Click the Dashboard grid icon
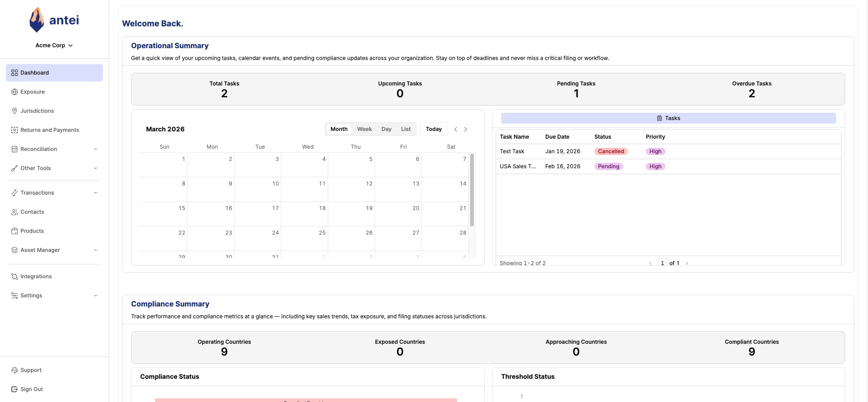This screenshot has width=868, height=402. tap(15, 73)
